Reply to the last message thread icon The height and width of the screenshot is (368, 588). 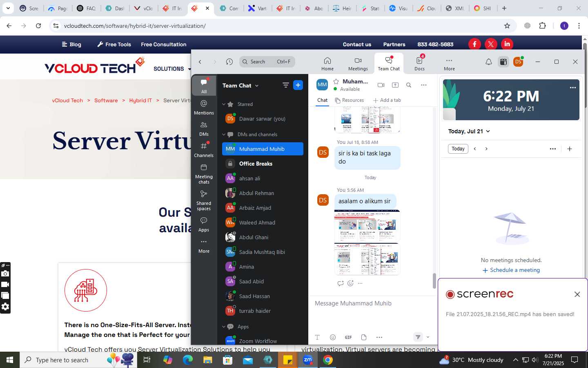point(340,283)
